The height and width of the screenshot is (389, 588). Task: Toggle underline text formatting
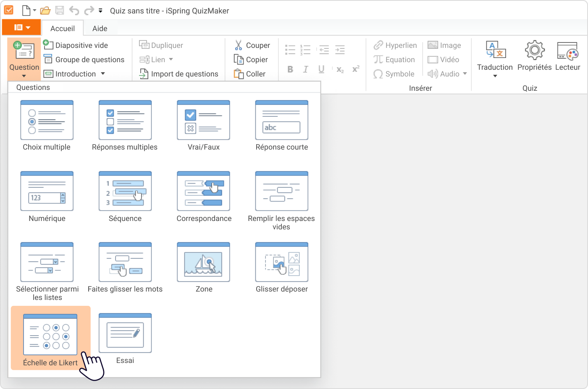[x=321, y=70]
